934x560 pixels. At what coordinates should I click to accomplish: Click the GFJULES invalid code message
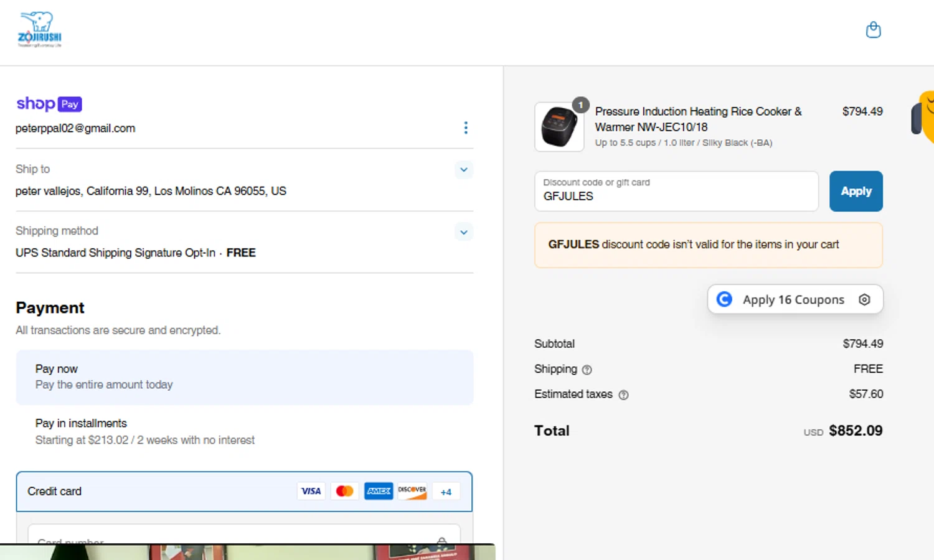pos(709,245)
